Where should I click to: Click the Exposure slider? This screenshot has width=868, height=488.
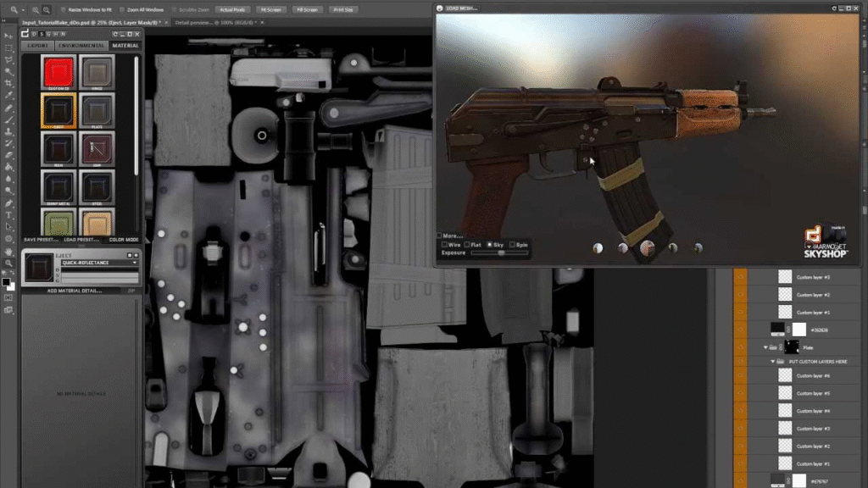click(x=500, y=252)
